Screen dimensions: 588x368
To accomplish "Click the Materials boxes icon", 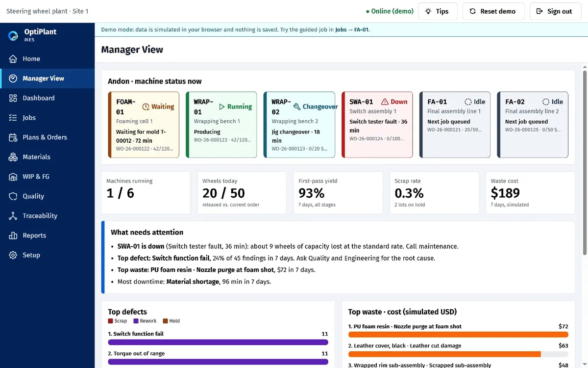I will 13,157.
